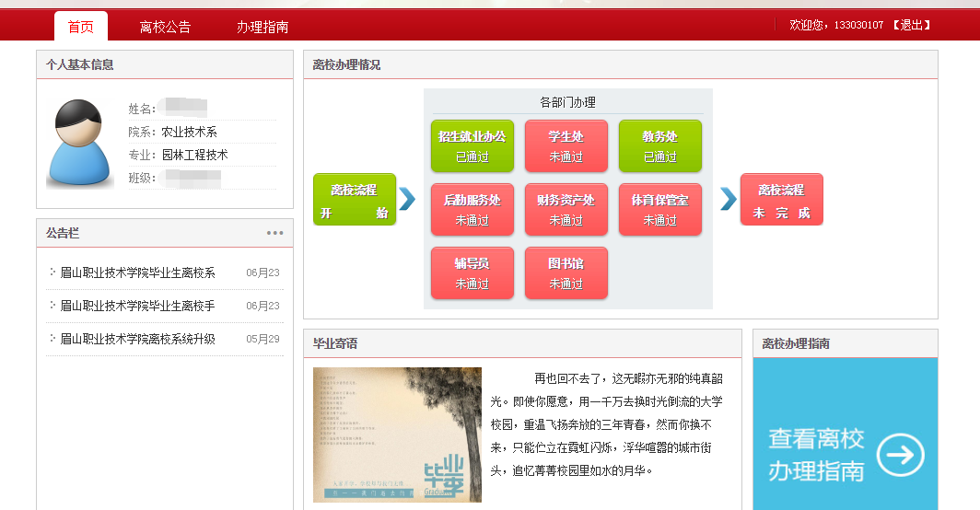Click the blue chevron before 离校流程未完成

(x=728, y=199)
